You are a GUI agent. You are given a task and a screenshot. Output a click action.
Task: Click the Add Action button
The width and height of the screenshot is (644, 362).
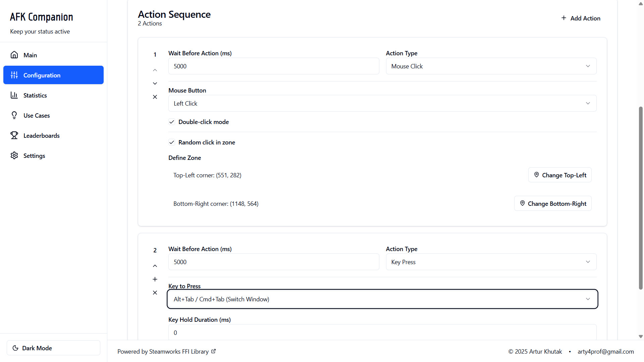point(581,18)
